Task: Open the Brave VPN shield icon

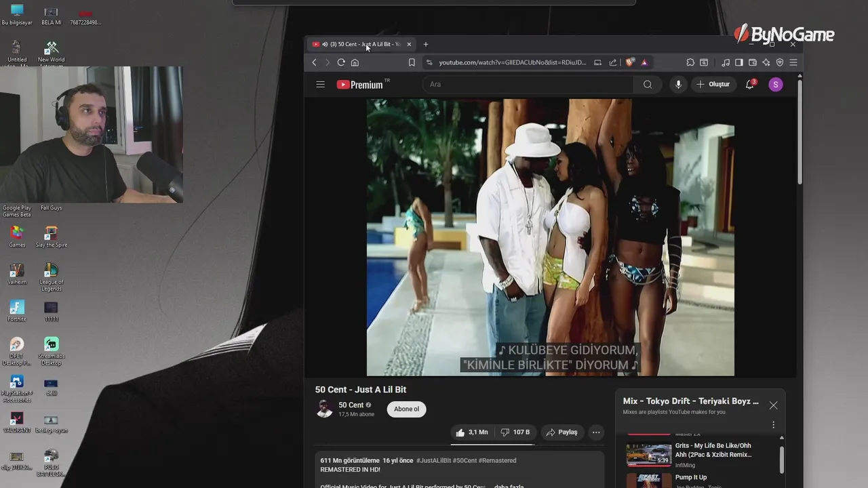Action: (x=780, y=62)
